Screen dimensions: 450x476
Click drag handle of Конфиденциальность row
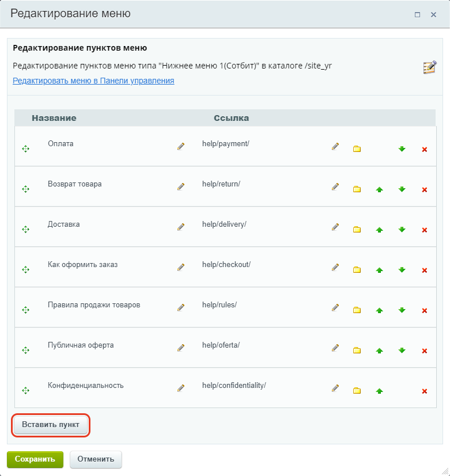[25, 390]
